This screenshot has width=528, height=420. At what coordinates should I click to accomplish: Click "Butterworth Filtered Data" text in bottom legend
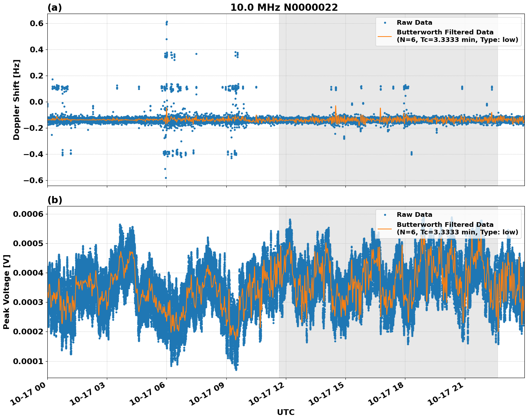click(x=445, y=225)
